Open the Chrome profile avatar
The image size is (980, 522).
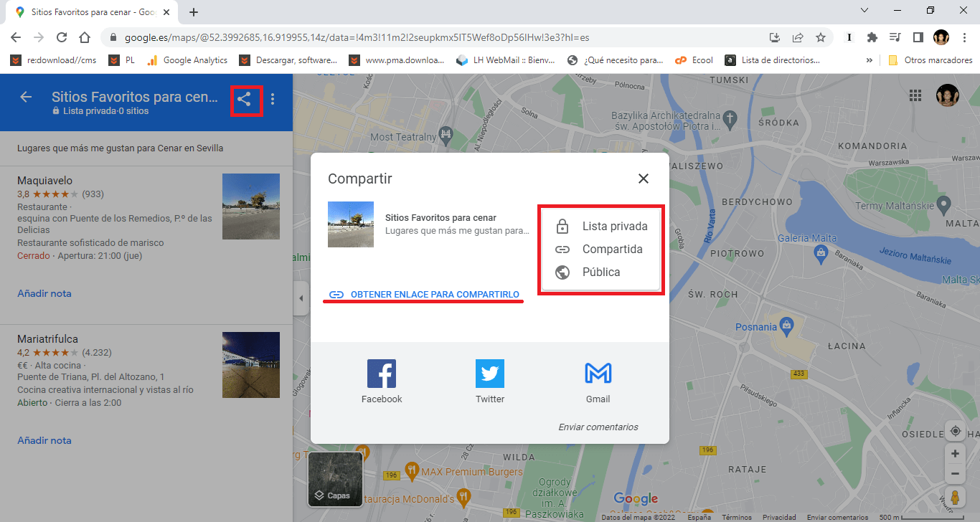[x=941, y=37]
